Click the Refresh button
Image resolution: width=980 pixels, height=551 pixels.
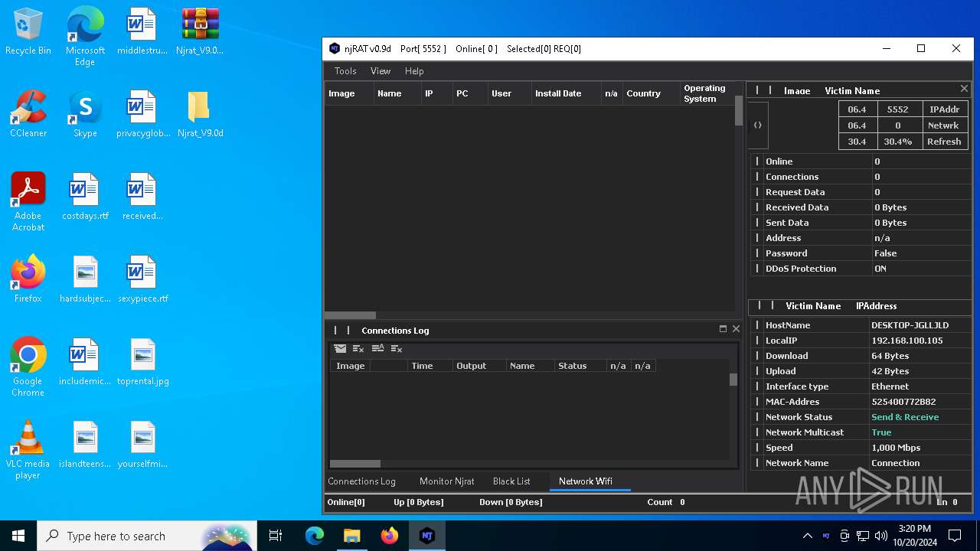(945, 142)
